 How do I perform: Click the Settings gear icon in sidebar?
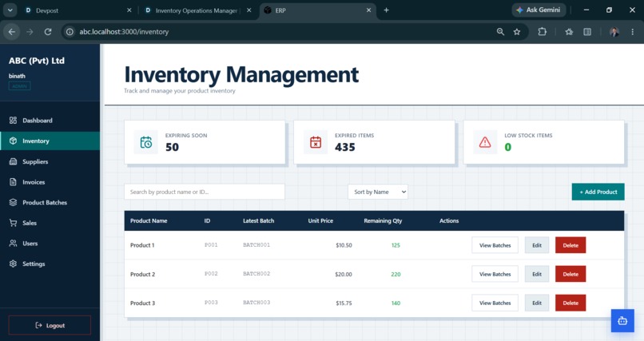pos(13,264)
